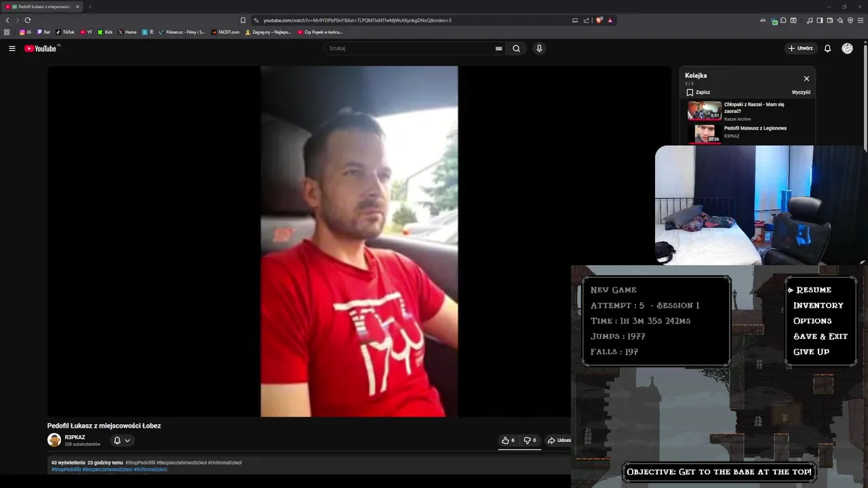Open Inventory in the game menu
868x488 pixels.
coord(818,306)
